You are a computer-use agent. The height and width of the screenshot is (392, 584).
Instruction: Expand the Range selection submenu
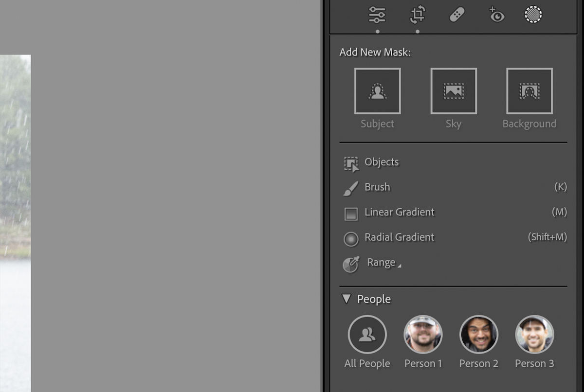click(x=400, y=265)
